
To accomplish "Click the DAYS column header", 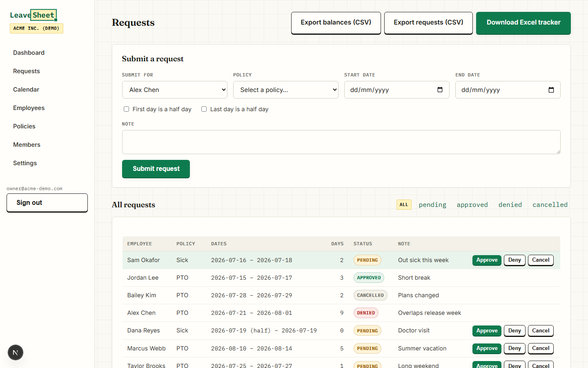I will [337, 244].
